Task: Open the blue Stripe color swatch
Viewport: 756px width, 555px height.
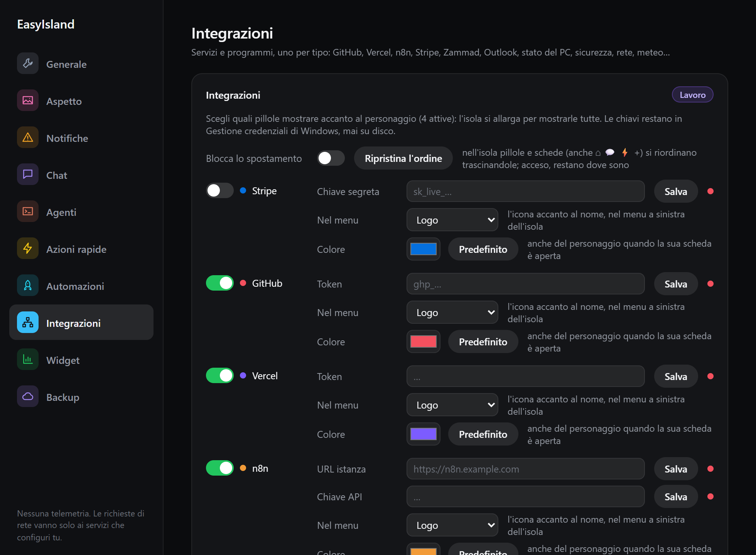Action: [424, 249]
